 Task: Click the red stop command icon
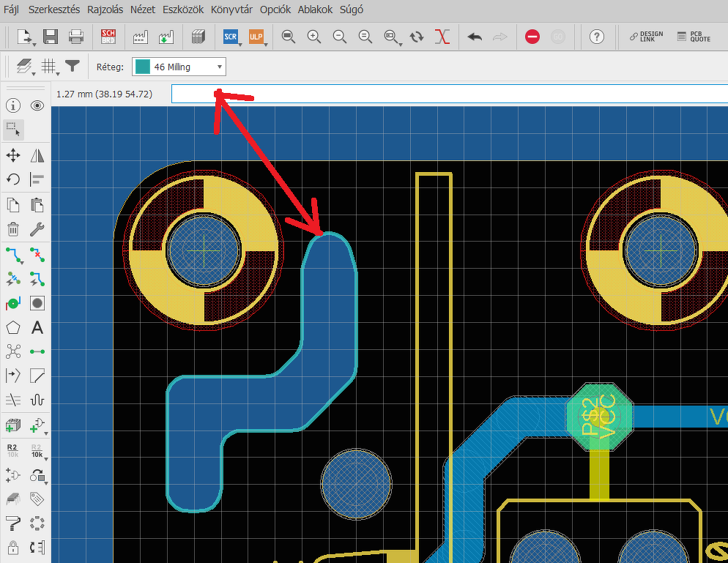532,37
